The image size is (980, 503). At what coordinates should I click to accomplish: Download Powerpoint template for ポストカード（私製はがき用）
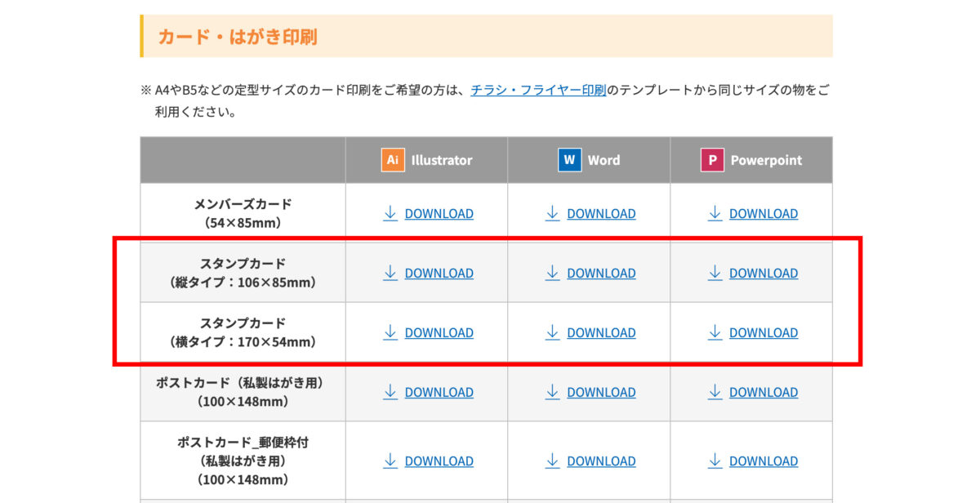coord(763,393)
